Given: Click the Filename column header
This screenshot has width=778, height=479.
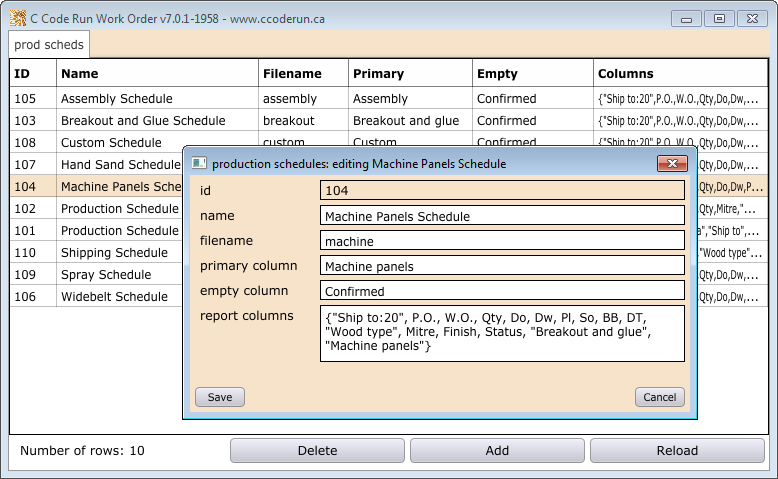Looking at the screenshot, I should coord(303,73).
